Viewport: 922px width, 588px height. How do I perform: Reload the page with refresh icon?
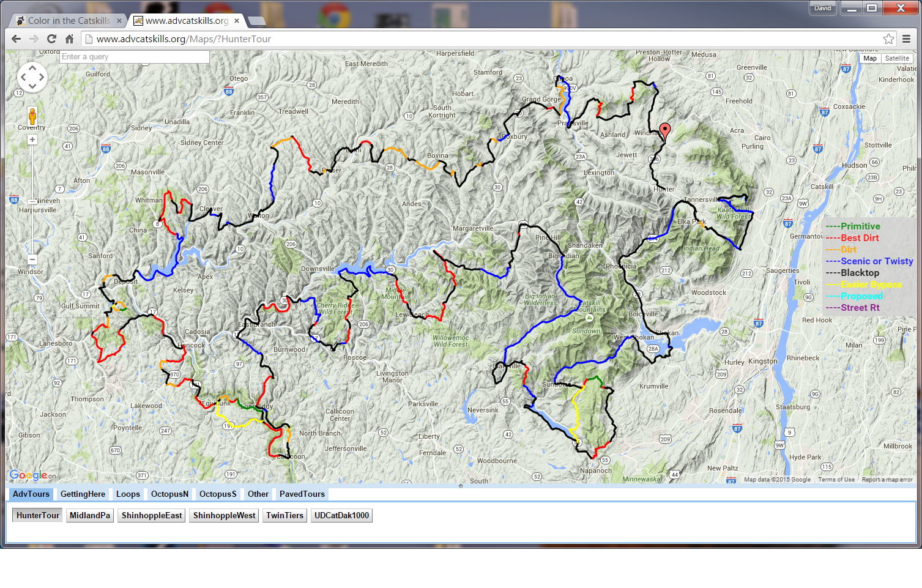click(x=51, y=39)
